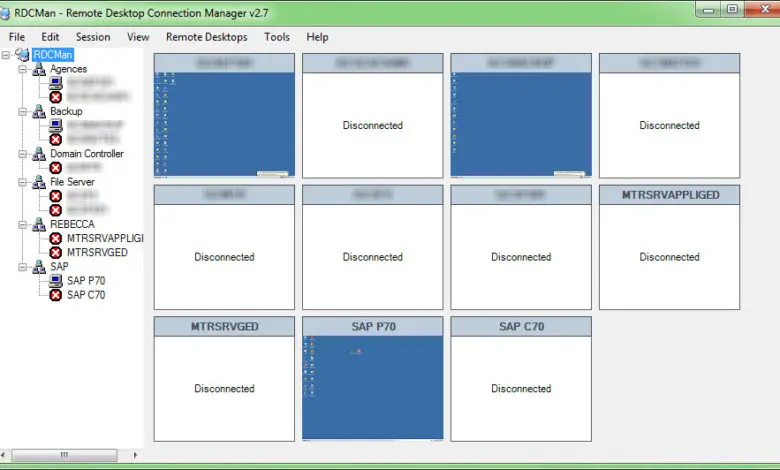This screenshot has height=470, width=780.
Task: Collapse the File Server group
Action: point(22,183)
